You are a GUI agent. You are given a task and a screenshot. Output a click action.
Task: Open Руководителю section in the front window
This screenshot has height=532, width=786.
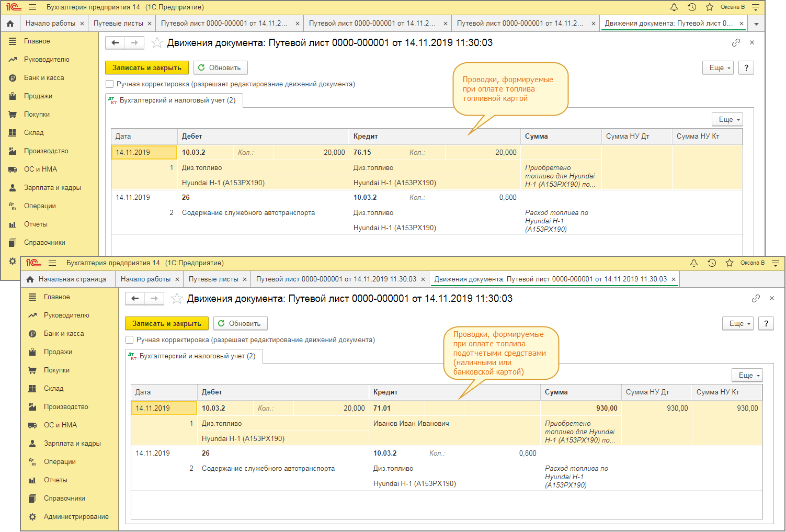[60, 315]
